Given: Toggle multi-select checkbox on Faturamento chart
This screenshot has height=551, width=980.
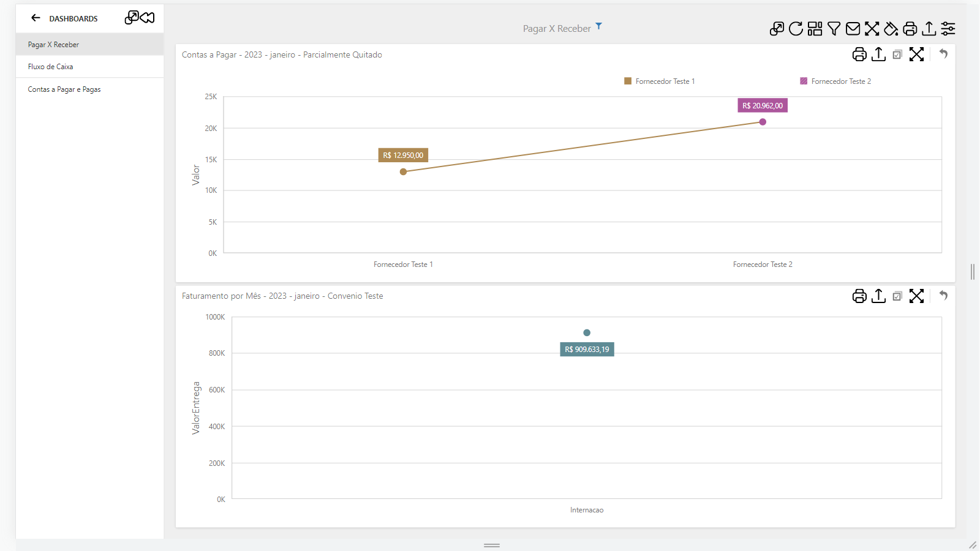Looking at the screenshot, I should [897, 296].
